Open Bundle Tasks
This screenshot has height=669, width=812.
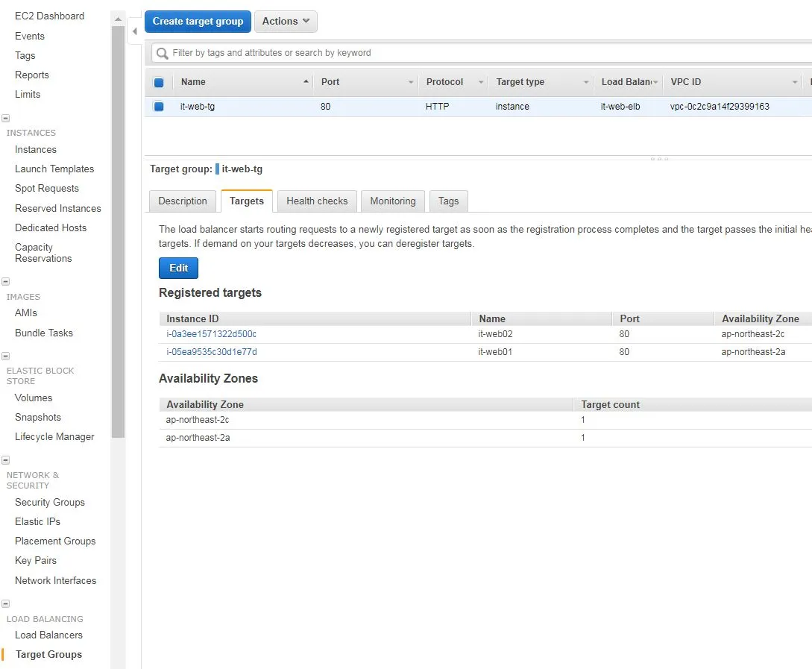(x=44, y=333)
